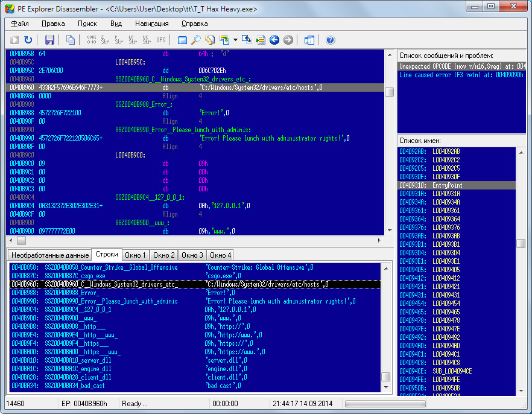Open the Окно 4 tab
The width and height of the screenshot is (532, 414).
click(x=220, y=255)
